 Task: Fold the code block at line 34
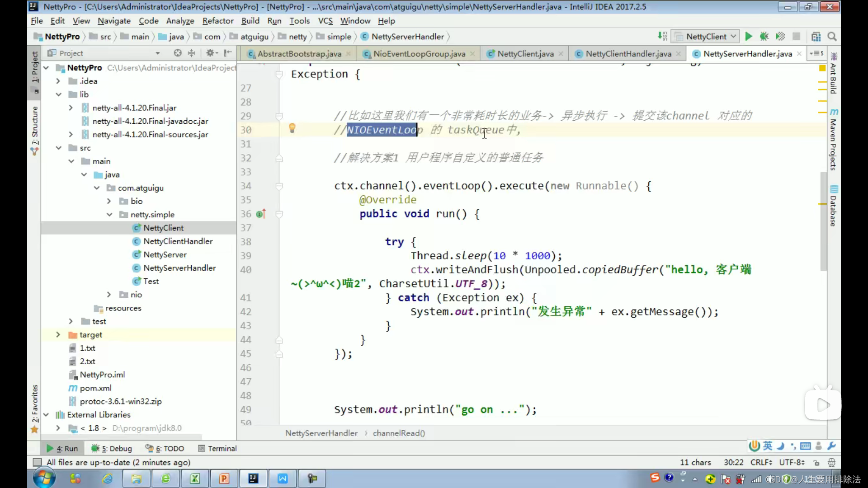pyautogui.click(x=279, y=186)
